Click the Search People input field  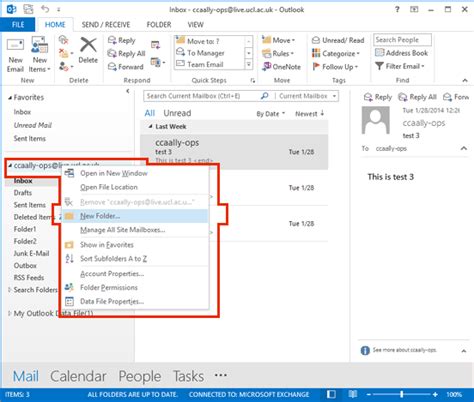pyautogui.click(x=402, y=40)
